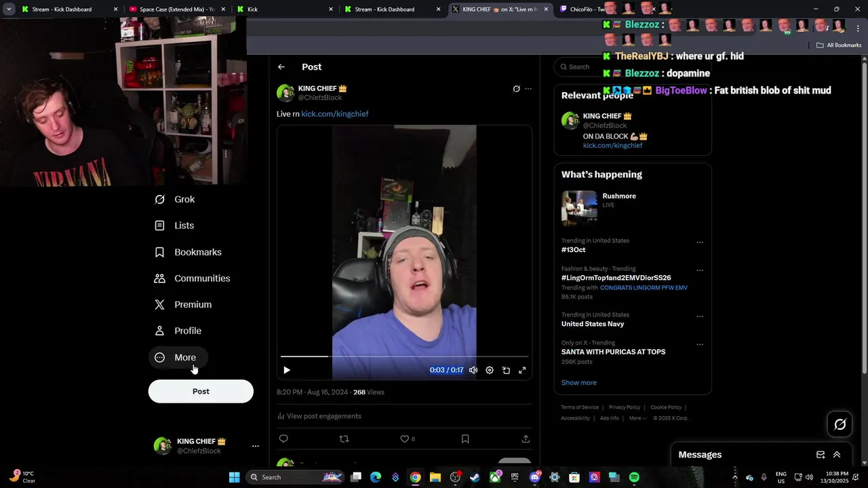The image size is (868, 488).
Task: Open the #13Oct trending topic
Action: (573, 250)
